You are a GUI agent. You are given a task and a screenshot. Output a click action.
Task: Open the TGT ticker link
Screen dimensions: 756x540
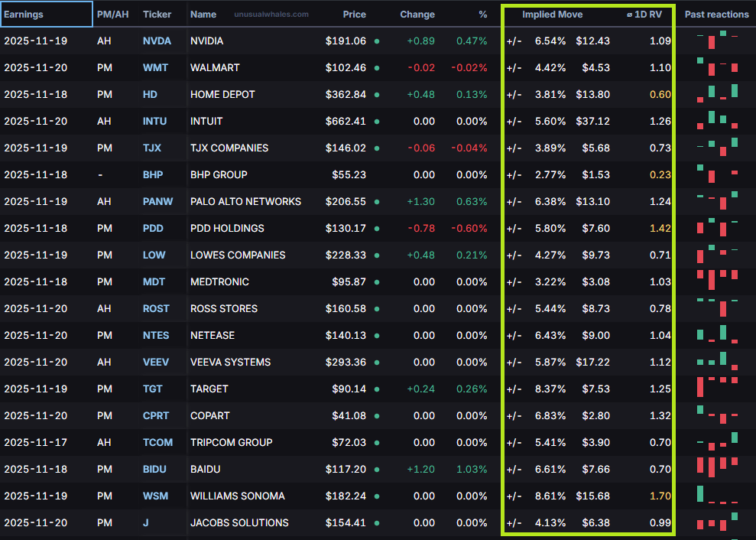pyautogui.click(x=152, y=389)
